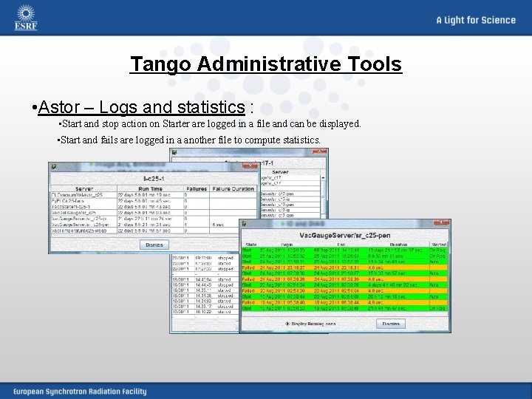Click the title bar icon of l-c25-1 window
Image resolution: width=532 pixels, height=399 pixels.
pyautogui.click(x=54, y=166)
